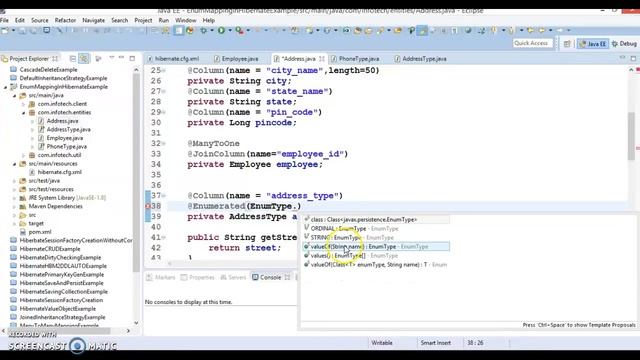
Task: Open the Project Explorer view menu arrow
Action: point(111,58)
